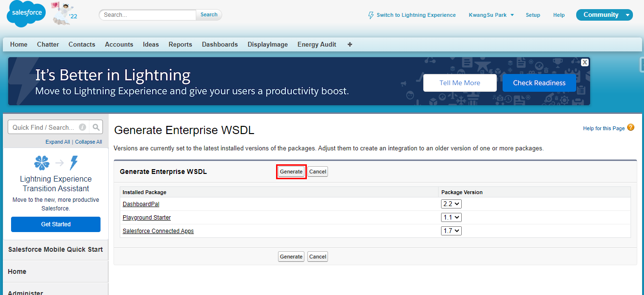
Task: Add a tab with the plus icon
Action: pos(350,44)
